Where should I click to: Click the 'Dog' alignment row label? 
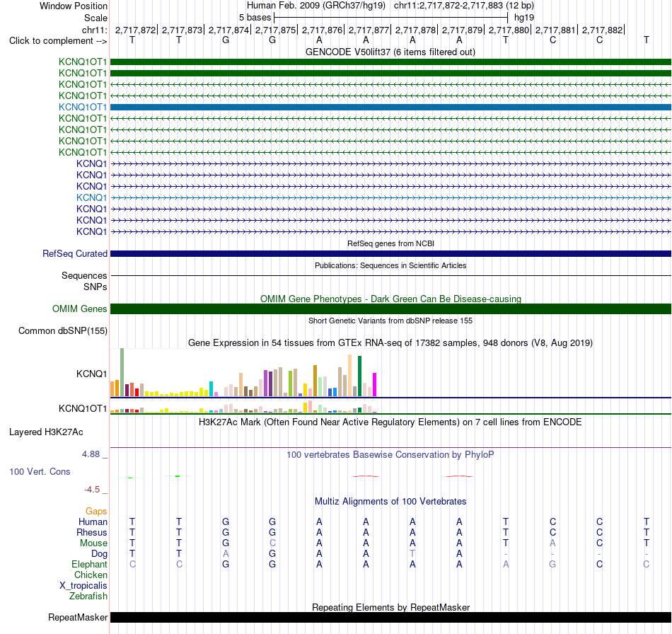(100, 554)
